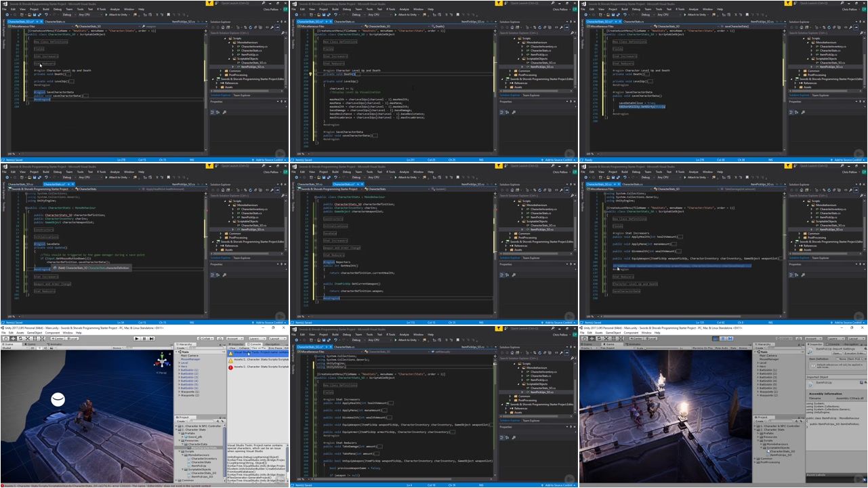868x488 pixels.
Task: Click the Save All icon in the top-left Visual Studio window
Action: (39, 15)
